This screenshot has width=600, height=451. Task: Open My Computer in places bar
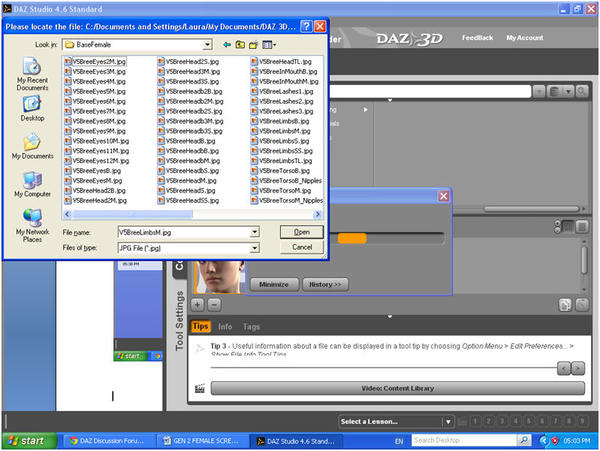point(32,184)
